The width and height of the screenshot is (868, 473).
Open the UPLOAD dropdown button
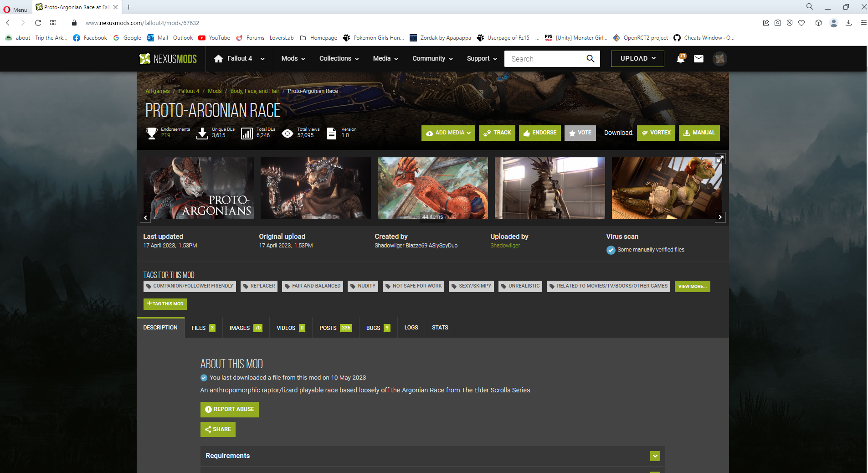[637, 59]
